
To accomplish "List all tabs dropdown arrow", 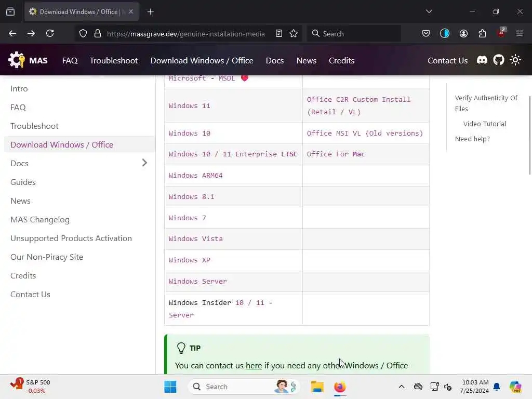I will click(429, 11).
